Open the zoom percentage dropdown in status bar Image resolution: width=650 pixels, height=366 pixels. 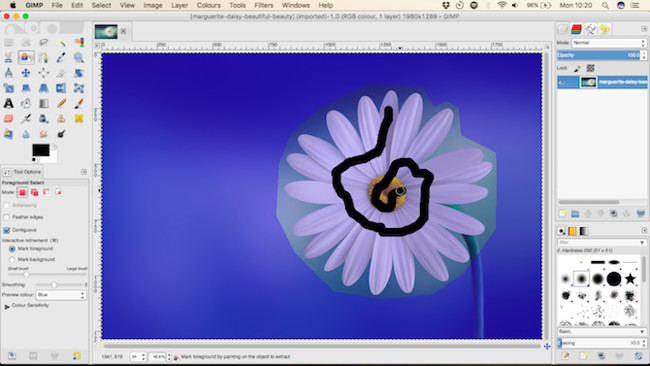(169, 356)
